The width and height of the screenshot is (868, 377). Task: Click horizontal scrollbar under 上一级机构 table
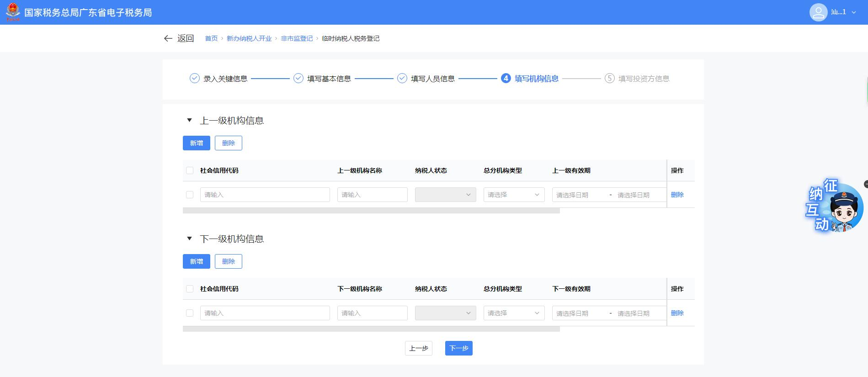pyautogui.click(x=371, y=211)
